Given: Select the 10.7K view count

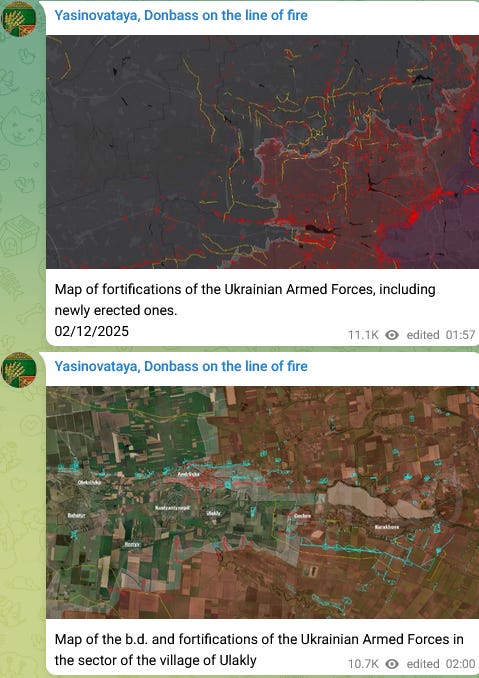Looking at the screenshot, I should 363,664.
